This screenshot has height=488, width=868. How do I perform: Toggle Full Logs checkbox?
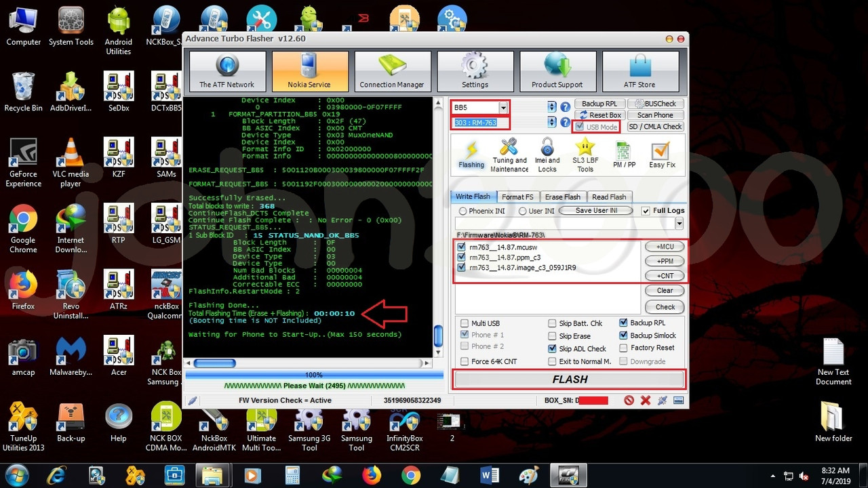(646, 211)
